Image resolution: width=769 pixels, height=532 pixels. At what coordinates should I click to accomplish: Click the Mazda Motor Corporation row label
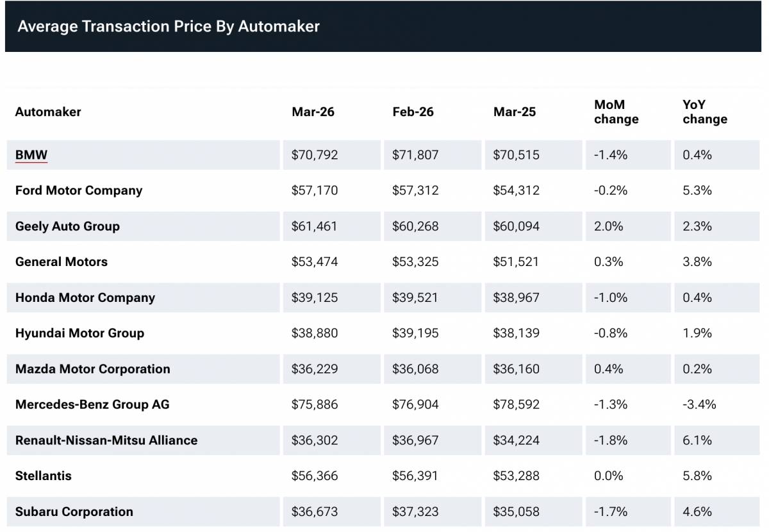coord(93,369)
